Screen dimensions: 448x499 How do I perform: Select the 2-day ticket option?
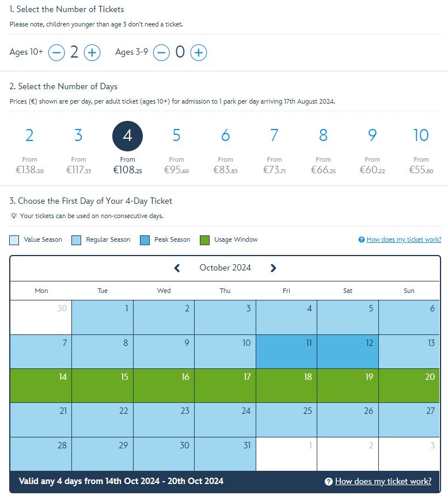[29, 149]
